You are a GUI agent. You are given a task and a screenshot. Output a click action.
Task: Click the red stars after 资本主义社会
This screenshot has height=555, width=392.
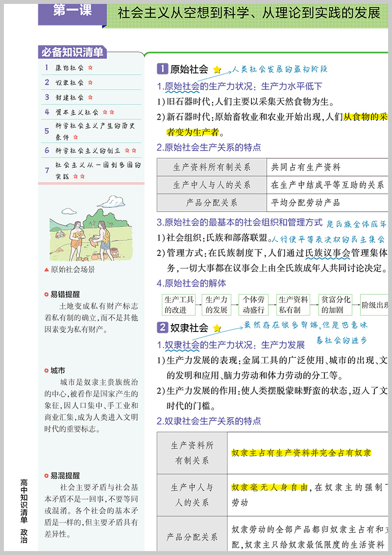pos(108,112)
